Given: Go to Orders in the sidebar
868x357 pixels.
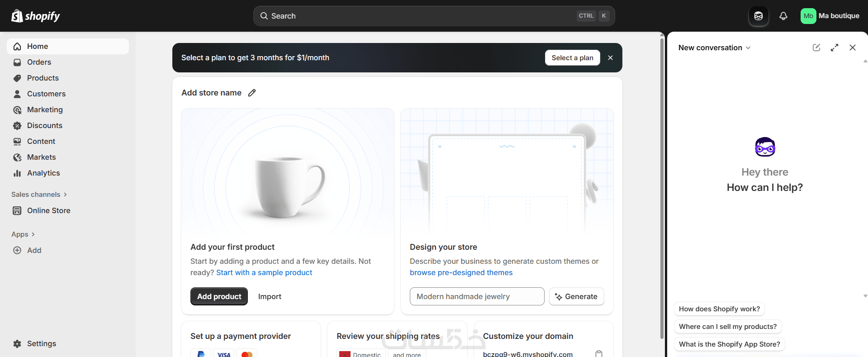Looking at the screenshot, I should pos(39,62).
